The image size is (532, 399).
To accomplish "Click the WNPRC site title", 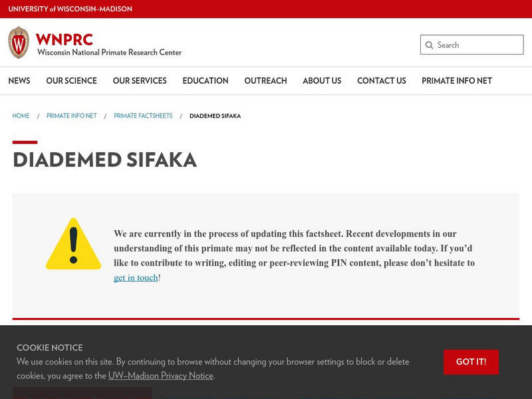I will tap(64, 40).
